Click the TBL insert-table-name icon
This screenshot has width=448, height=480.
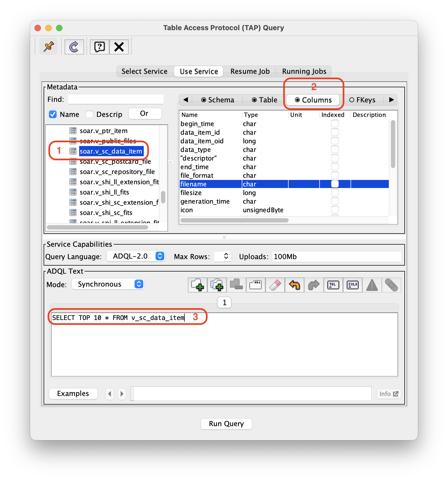coord(333,285)
